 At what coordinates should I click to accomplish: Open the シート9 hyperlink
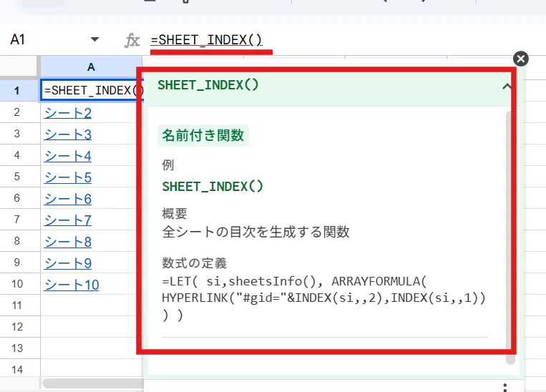tap(67, 263)
